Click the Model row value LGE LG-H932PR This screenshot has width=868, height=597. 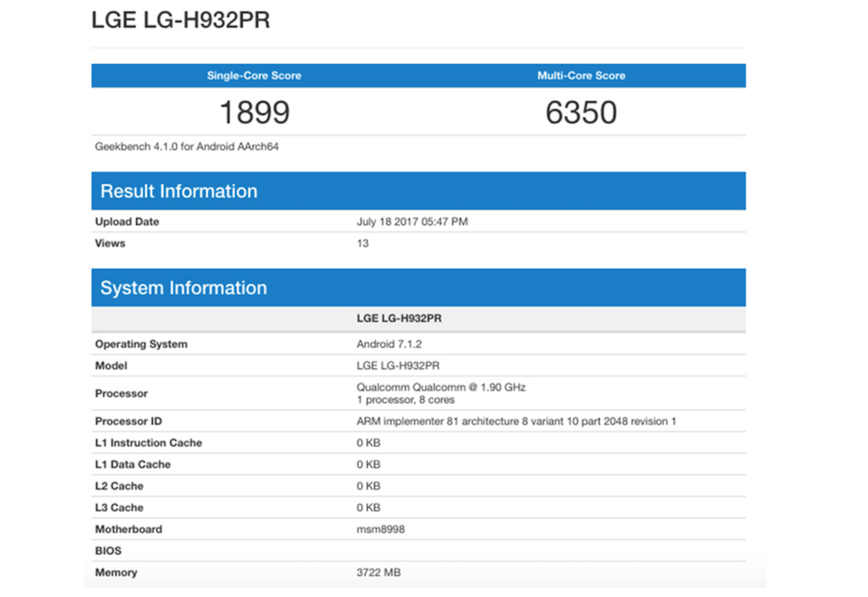click(x=398, y=366)
